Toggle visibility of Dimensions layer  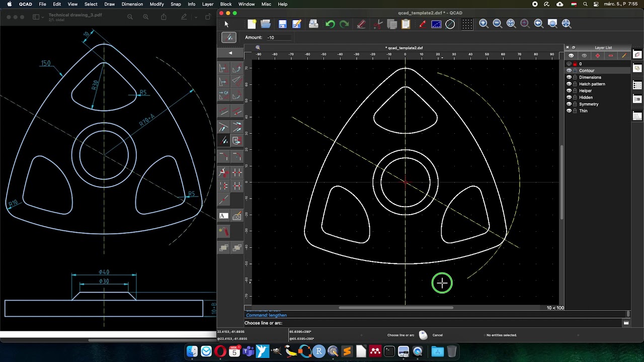[x=569, y=77]
